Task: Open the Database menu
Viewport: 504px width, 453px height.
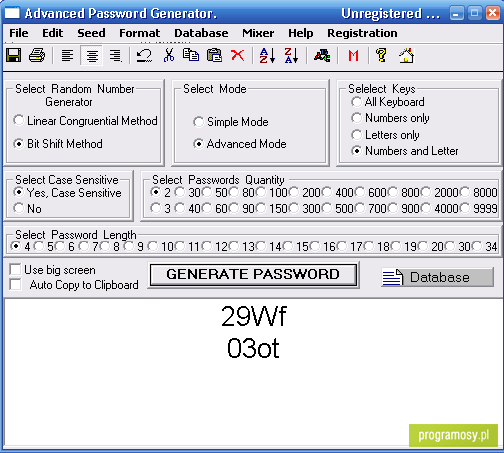Action: pyautogui.click(x=201, y=33)
